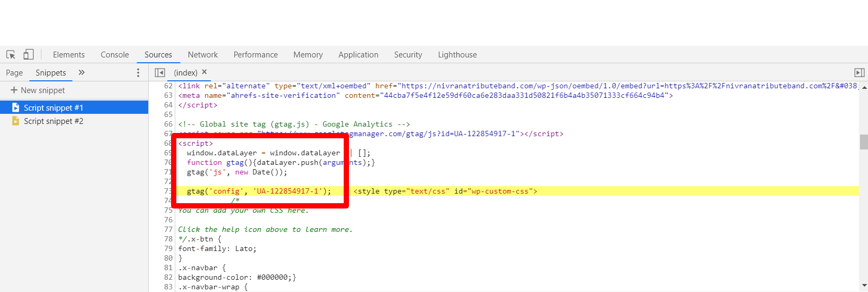This screenshot has width=868, height=292.
Task: Click the scrollbar down arrow
Action: 864,287
